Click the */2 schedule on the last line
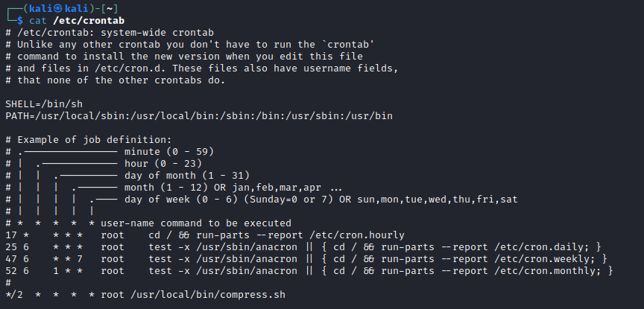644x309 pixels. click(x=14, y=294)
